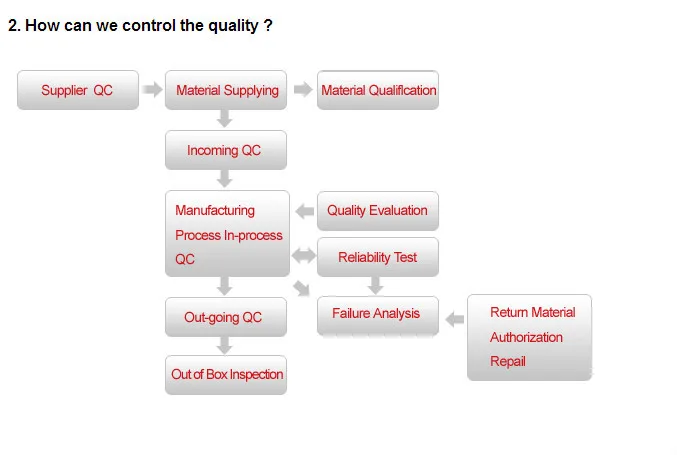Viewport: 677px width, 455px height.
Task: Click double-headed arrow beside Reliability Test
Action: click(303, 257)
